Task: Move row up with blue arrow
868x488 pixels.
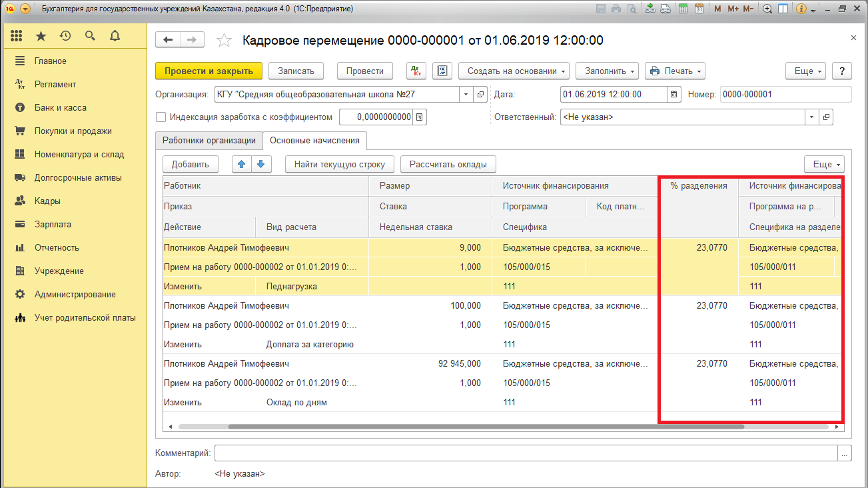Action: [242, 164]
